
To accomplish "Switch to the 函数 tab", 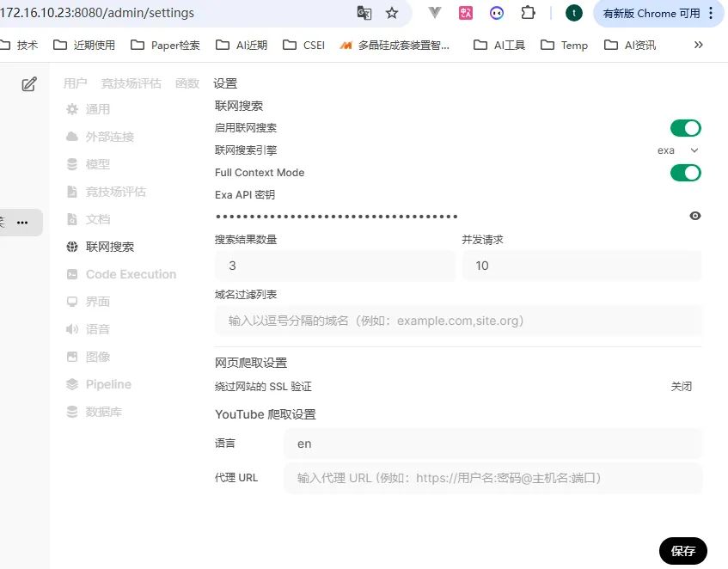I will (x=187, y=83).
